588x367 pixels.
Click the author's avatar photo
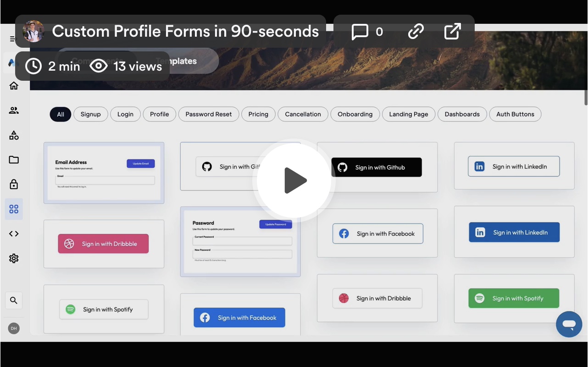tap(33, 31)
